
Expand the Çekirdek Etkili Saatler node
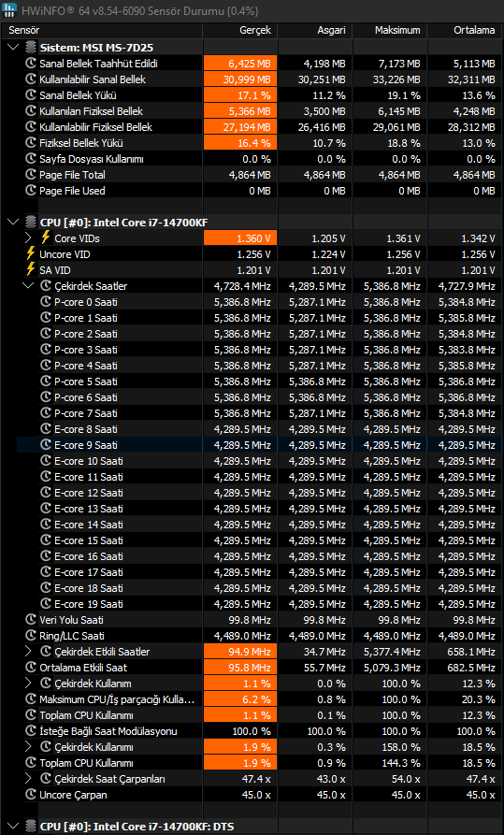[x=29, y=652]
